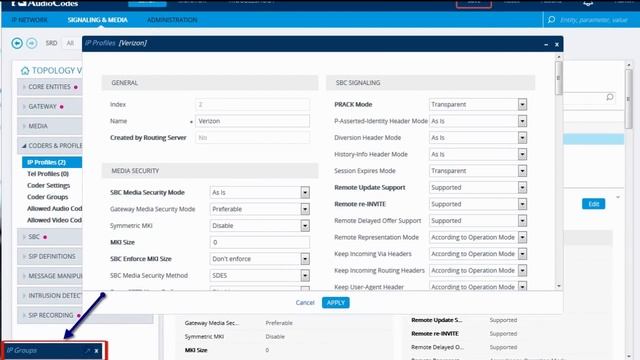This screenshot has width=640, height=360.
Task: Select Allowed Video Coders item
Action: coord(54,220)
